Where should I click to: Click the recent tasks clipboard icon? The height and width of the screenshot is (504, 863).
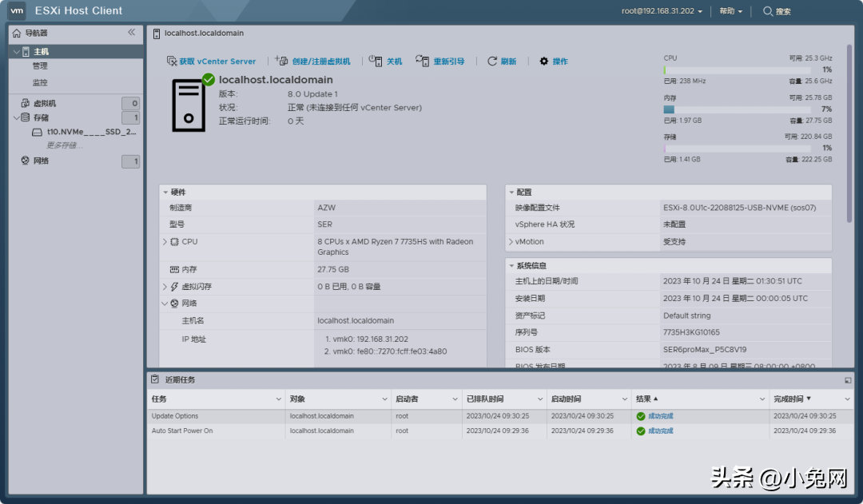click(155, 379)
